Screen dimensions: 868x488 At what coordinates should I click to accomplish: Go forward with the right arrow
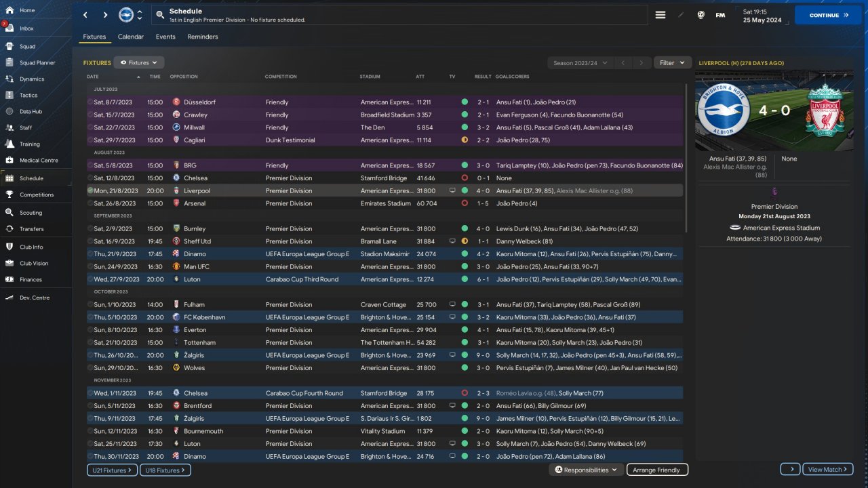coord(105,15)
